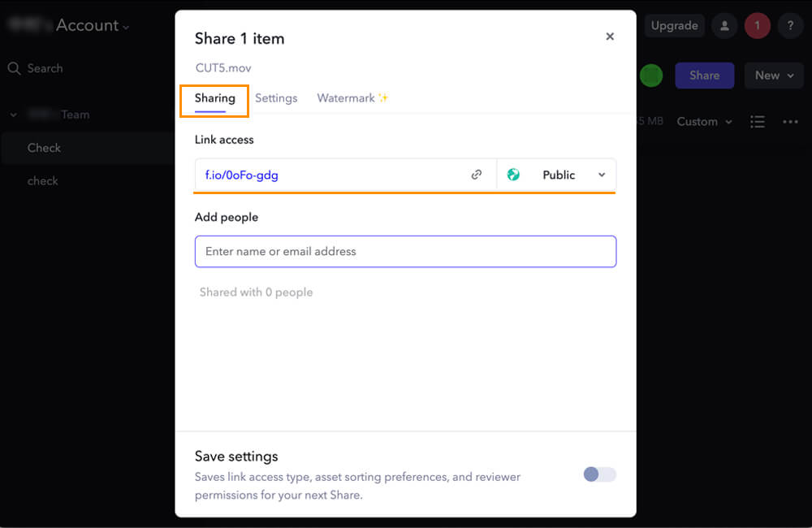Click the f.io/0oFo-gdg share link
The image size is (812, 528).
(242, 175)
